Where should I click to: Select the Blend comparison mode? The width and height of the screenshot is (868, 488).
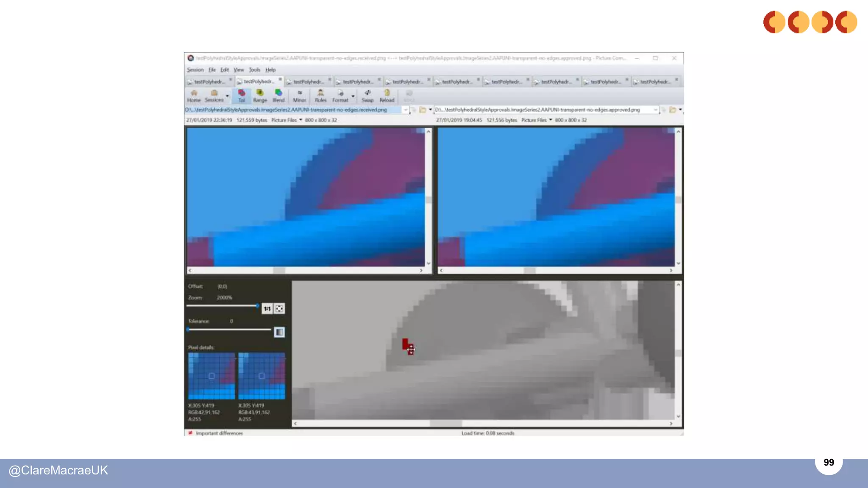point(278,96)
